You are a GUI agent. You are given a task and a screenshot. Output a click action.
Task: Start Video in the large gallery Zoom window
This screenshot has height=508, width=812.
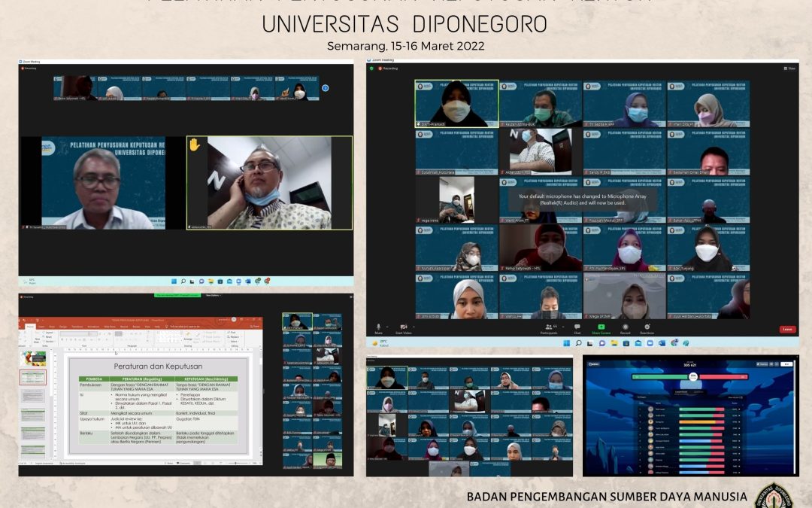[x=404, y=329]
